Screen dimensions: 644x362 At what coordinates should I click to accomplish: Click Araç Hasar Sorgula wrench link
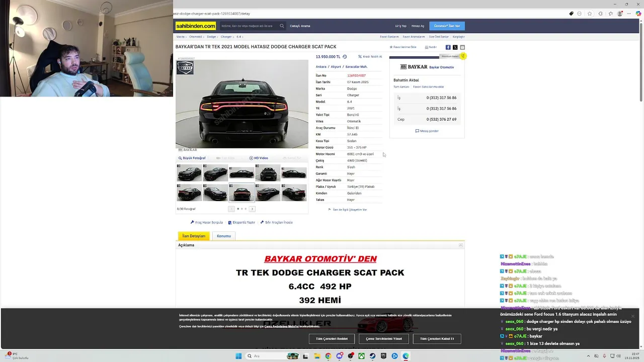206,222
